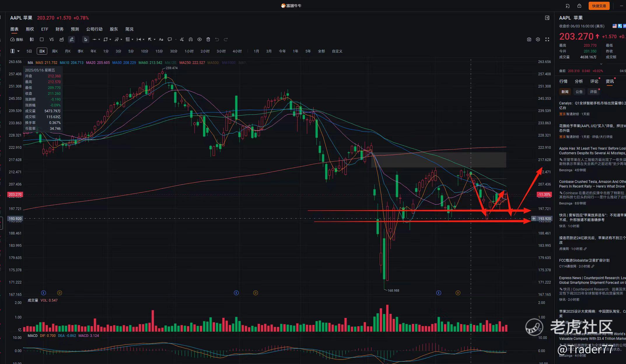Expand the line tool dropdown arrow

99,39
